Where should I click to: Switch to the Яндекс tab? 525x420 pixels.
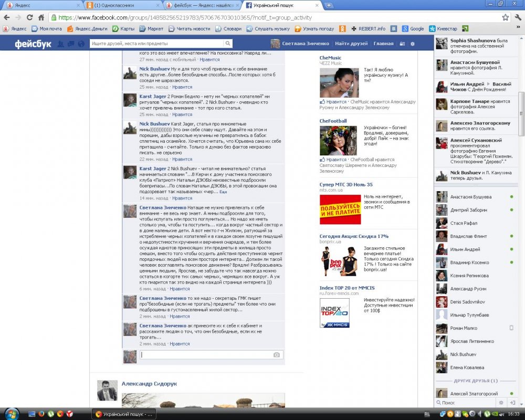(x=41, y=5)
